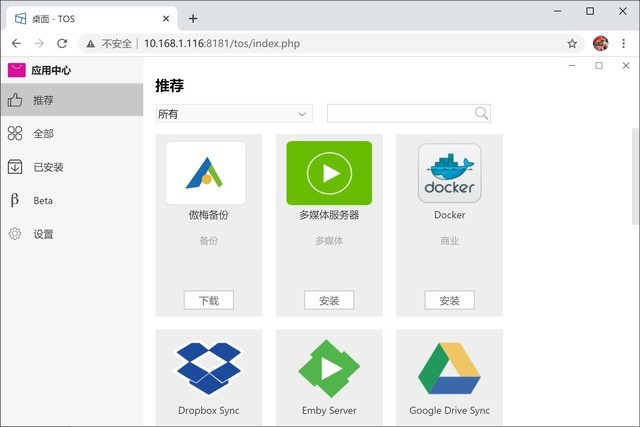640x427 pixels.
Task: Open the Chrome profile avatar
Action: point(600,43)
